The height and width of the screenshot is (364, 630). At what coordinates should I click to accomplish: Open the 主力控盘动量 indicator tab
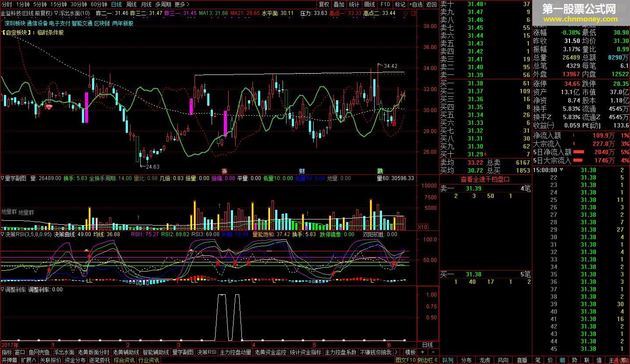click(235, 352)
